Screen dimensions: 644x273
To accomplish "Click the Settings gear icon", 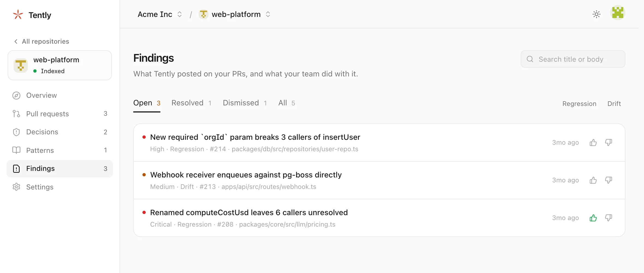I will tap(16, 187).
